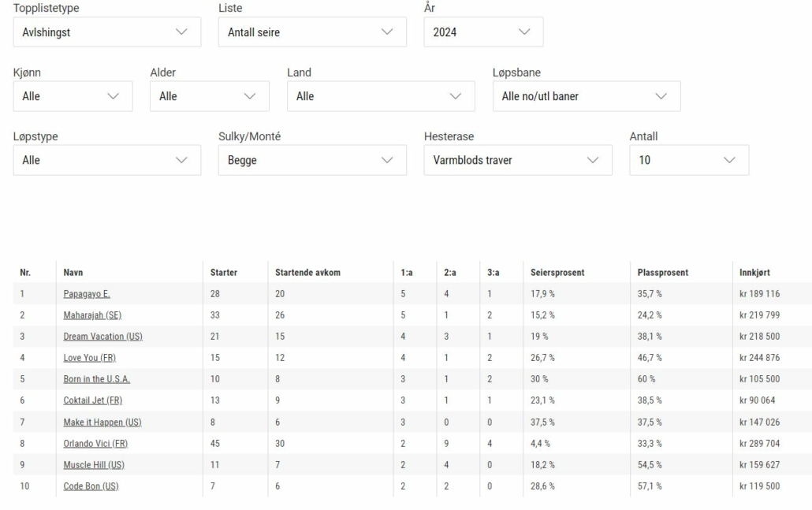The height and width of the screenshot is (510, 812).
Task: Open the År dropdown set to 2024
Action: 484,32
